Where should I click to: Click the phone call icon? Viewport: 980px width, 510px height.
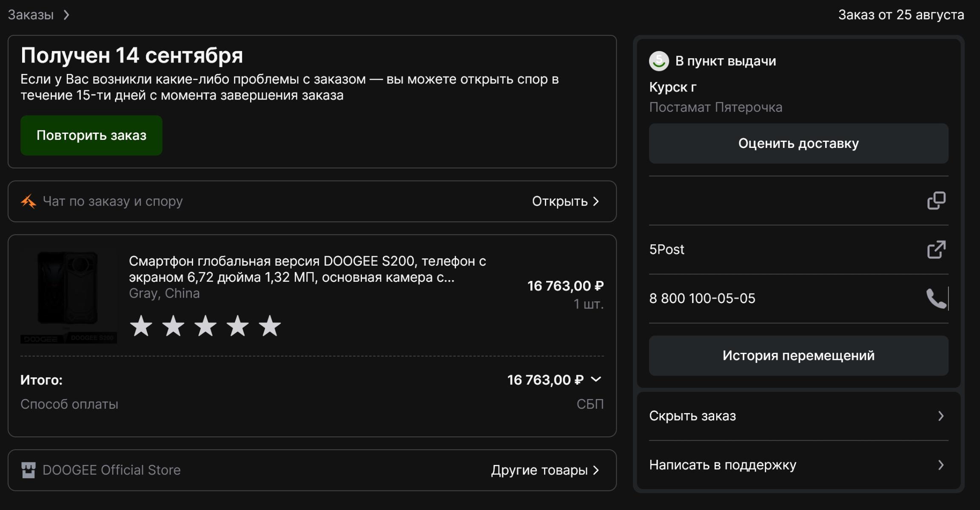click(x=936, y=298)
